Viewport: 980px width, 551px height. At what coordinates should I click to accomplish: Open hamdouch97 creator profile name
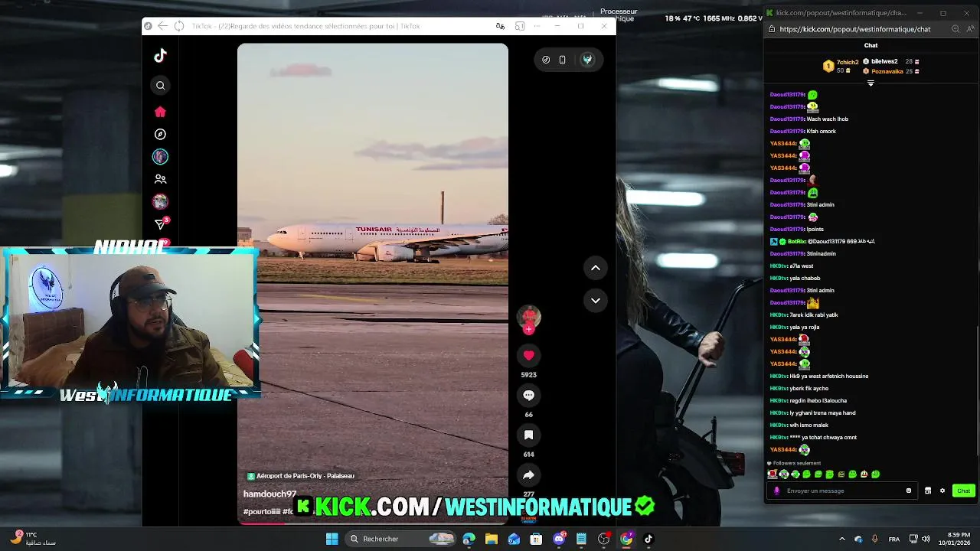(x=269, y=494)
